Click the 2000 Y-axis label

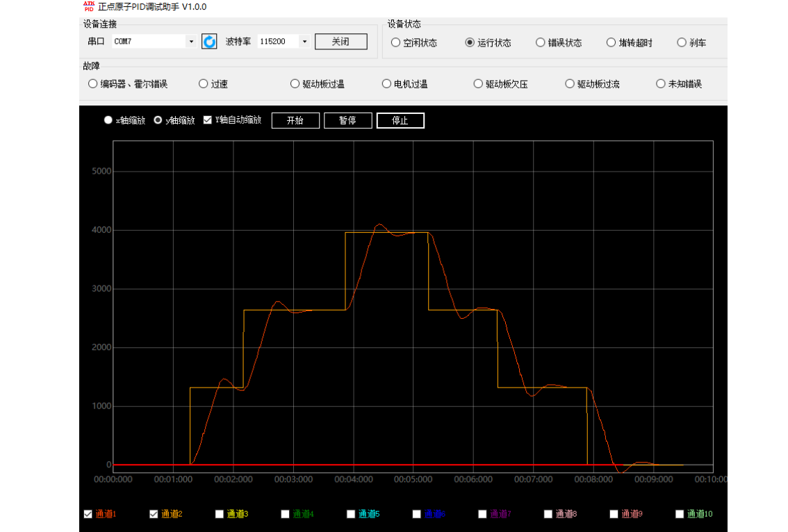(101, 348)
